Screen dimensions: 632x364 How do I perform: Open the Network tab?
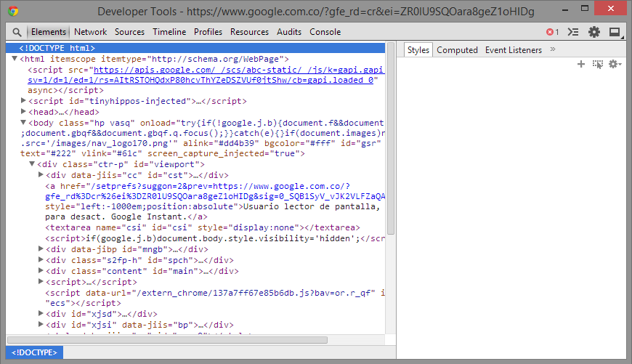point(90,32)
